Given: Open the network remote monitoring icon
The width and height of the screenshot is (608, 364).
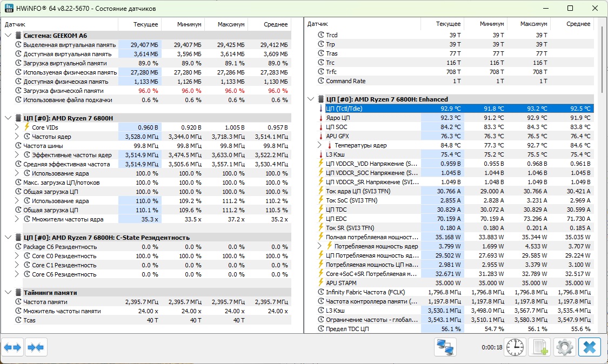Looking at the screenshot, I should point(445,347).
